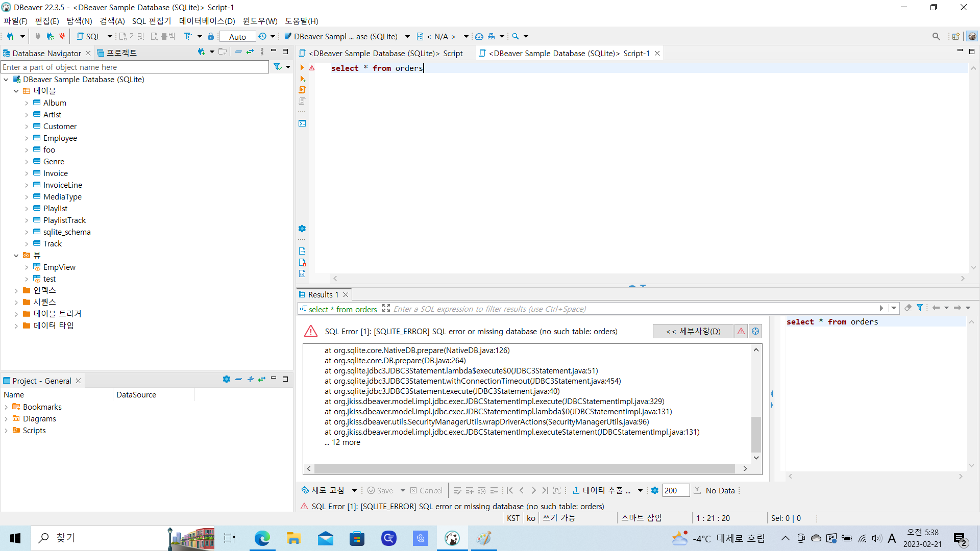Open editor settings gear in left gutter
Image resolution: width=980 pixels, height=551 pixels.
302,229
